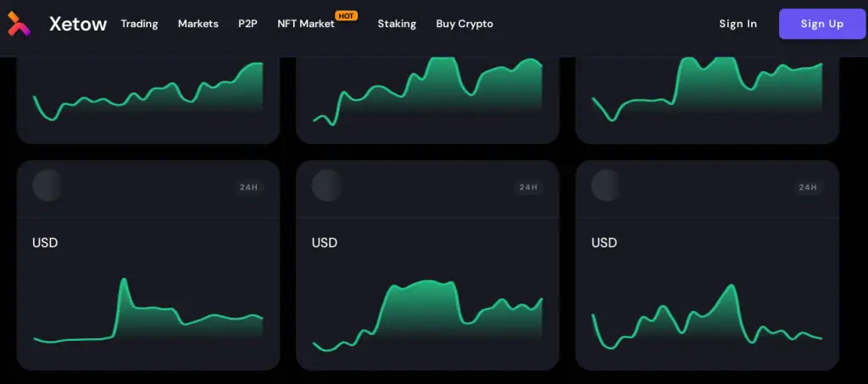Open the Trading menu item
The width and height of the screenshot is (868, 384).
[139, 24]
